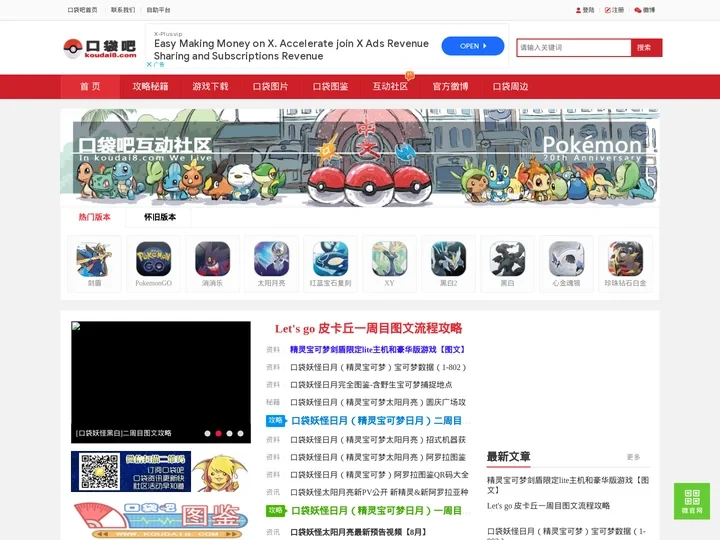Open headline Let's go 皮卡丘一周目图文流程攻略

(x=368, y=328)
